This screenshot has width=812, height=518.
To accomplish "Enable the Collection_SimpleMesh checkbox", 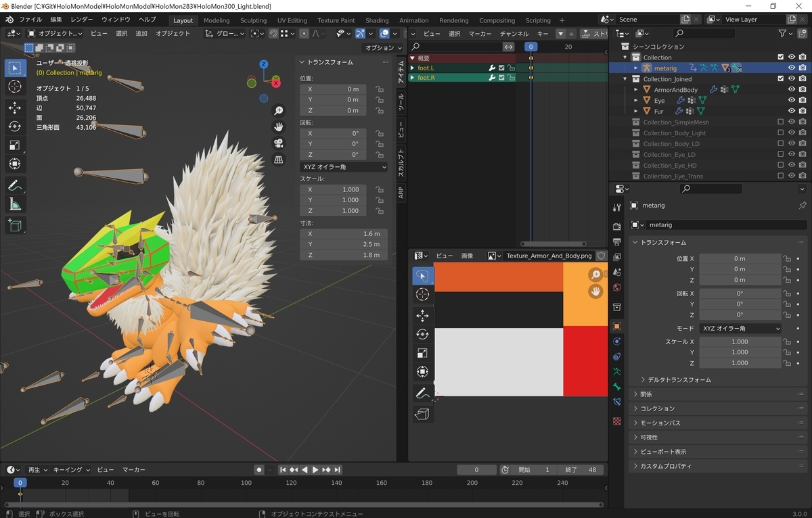I will (780, 122).
